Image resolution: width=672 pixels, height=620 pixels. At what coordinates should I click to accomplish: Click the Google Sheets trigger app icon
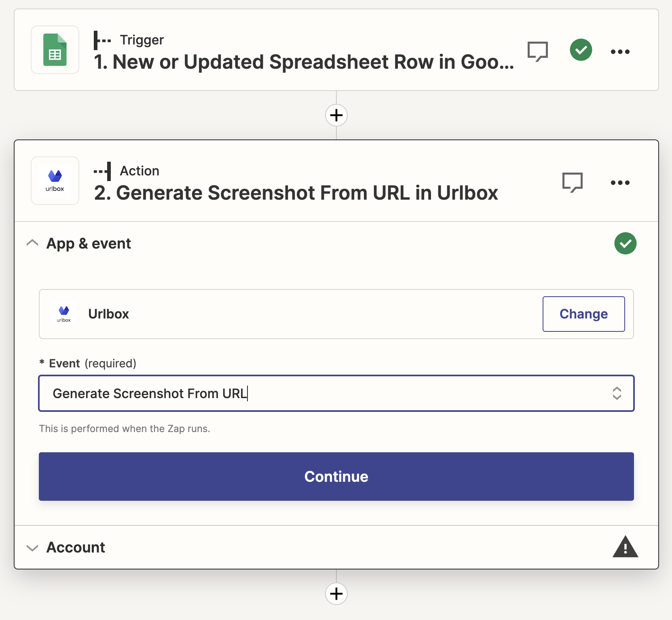[55, 50]
